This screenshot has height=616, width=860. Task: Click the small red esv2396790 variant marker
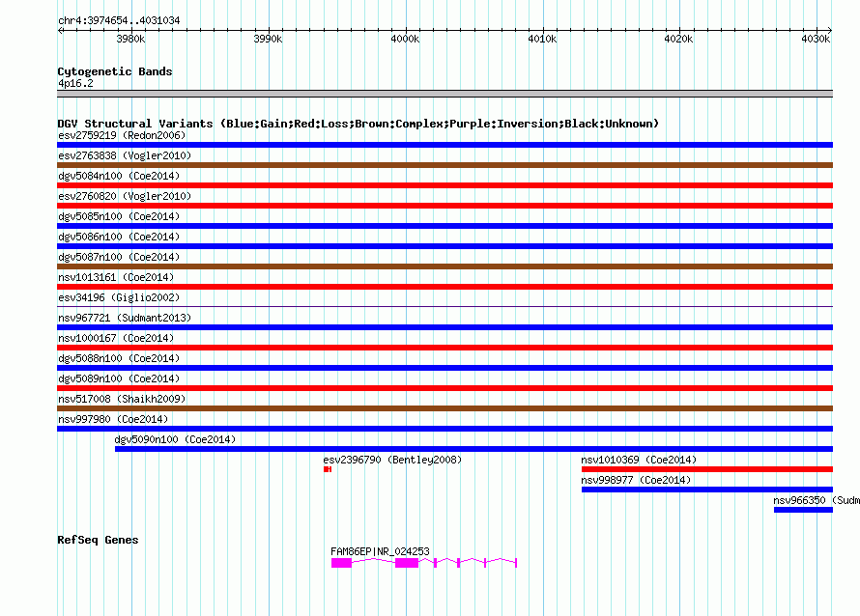pos(328,469)
